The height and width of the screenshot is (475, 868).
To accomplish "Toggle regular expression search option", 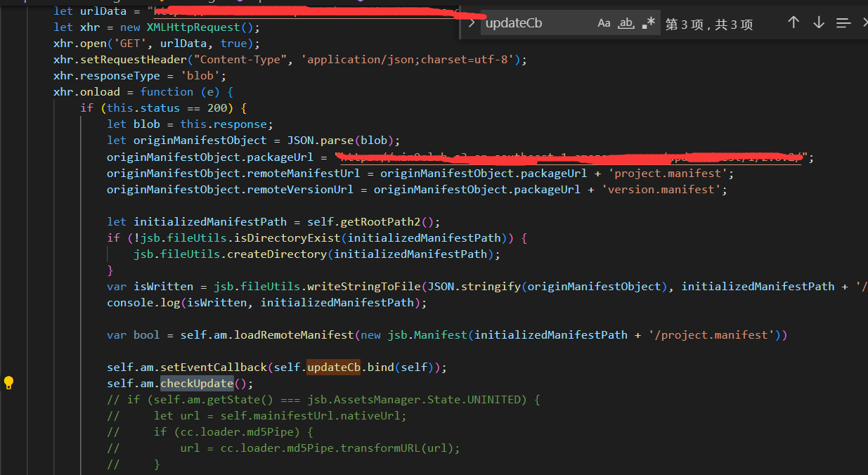I will tap(648, 23).
